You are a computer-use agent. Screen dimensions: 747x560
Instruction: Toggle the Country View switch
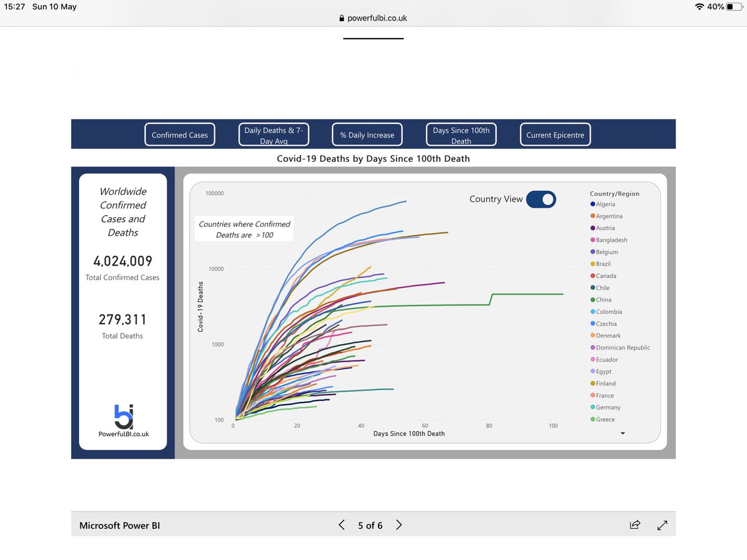coord(541,199)
